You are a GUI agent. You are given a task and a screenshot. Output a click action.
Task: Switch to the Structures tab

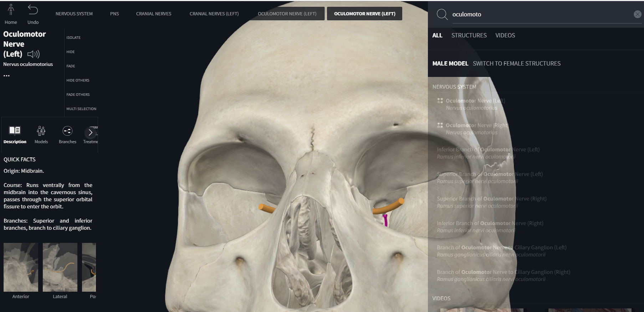point(469,35)
